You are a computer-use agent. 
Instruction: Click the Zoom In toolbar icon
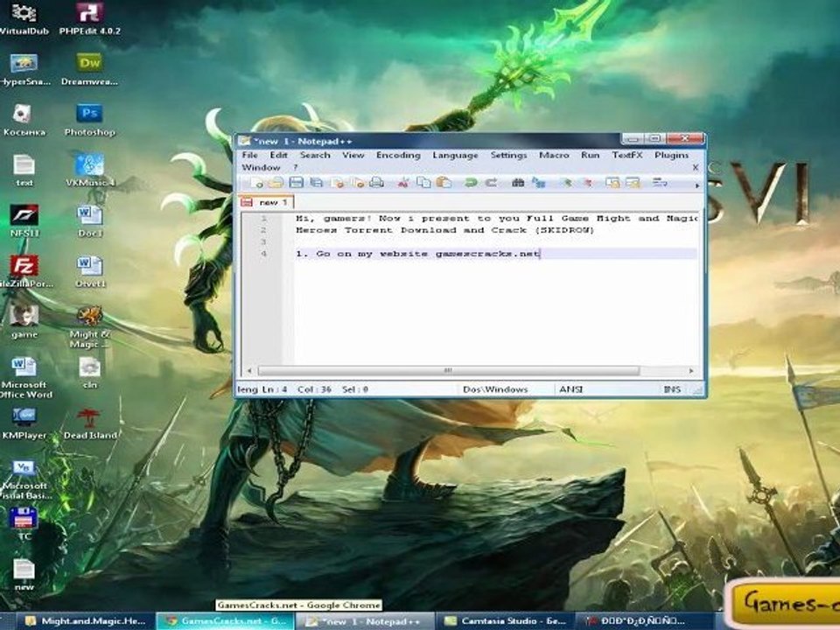coord(566,183)
